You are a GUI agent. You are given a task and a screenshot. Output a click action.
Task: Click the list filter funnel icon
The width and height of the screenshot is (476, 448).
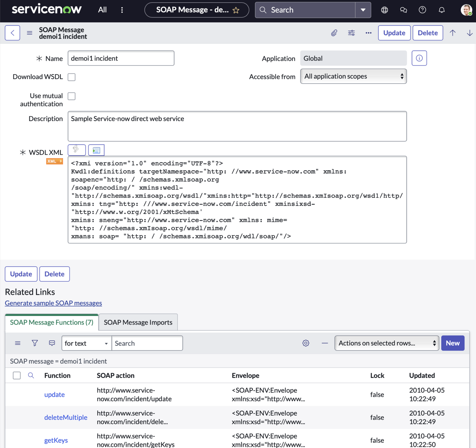[x=35, y=343]
